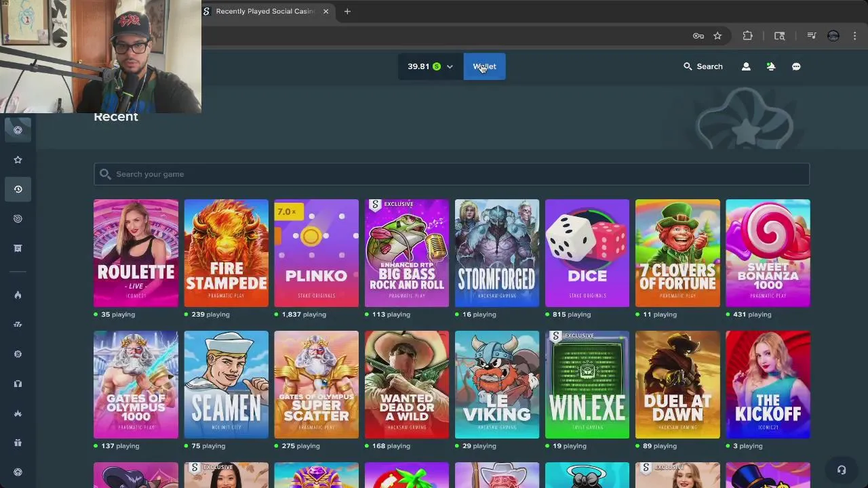Image resolution: width=868 pixels, height=488 pixels.
Task: Open the Le Viking game
Action: [x=497, y=384]
